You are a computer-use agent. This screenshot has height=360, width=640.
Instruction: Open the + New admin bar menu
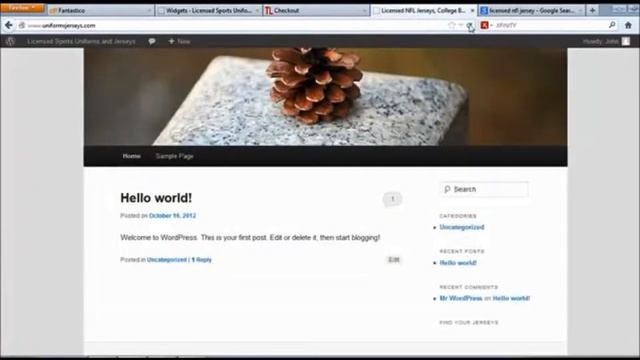(x=179, y=41)
